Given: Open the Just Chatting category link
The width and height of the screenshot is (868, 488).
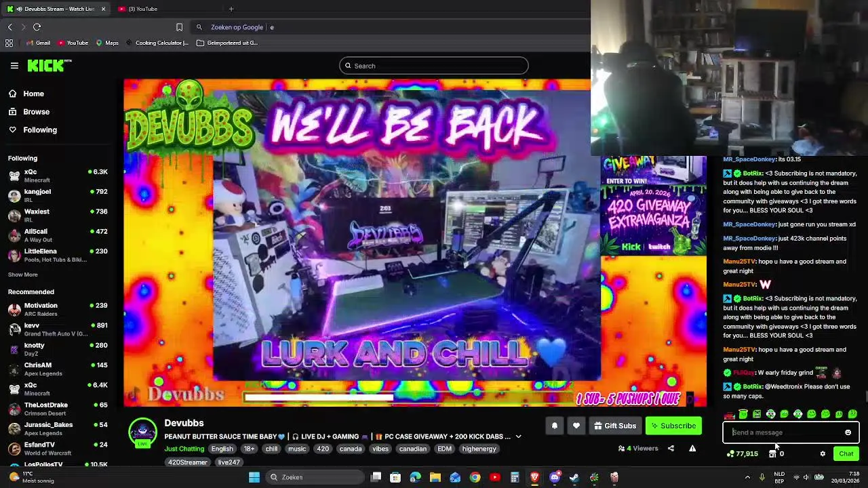Looking at the screenshot, I should pyautogui.click(x=184, y=449).
